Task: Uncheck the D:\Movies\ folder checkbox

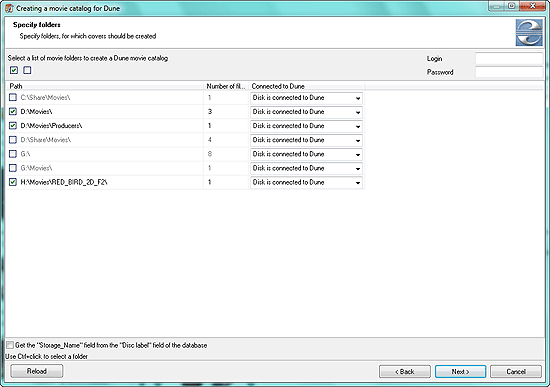Action: [x=13, y=112]
